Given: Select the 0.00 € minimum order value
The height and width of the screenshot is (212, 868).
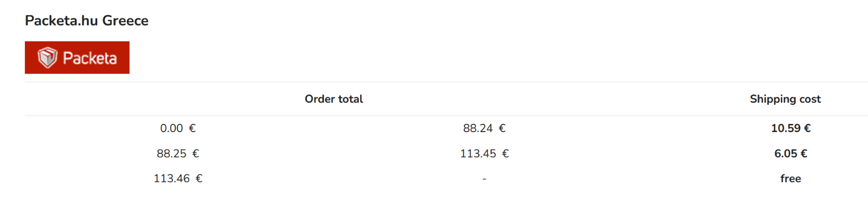Looking at the screenshot, I should pos(178,128).
